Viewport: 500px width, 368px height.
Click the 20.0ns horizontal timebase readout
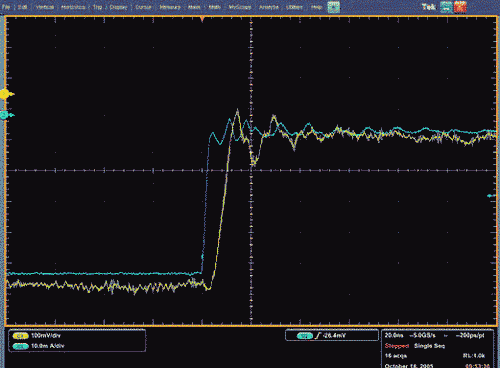point(394,335)
